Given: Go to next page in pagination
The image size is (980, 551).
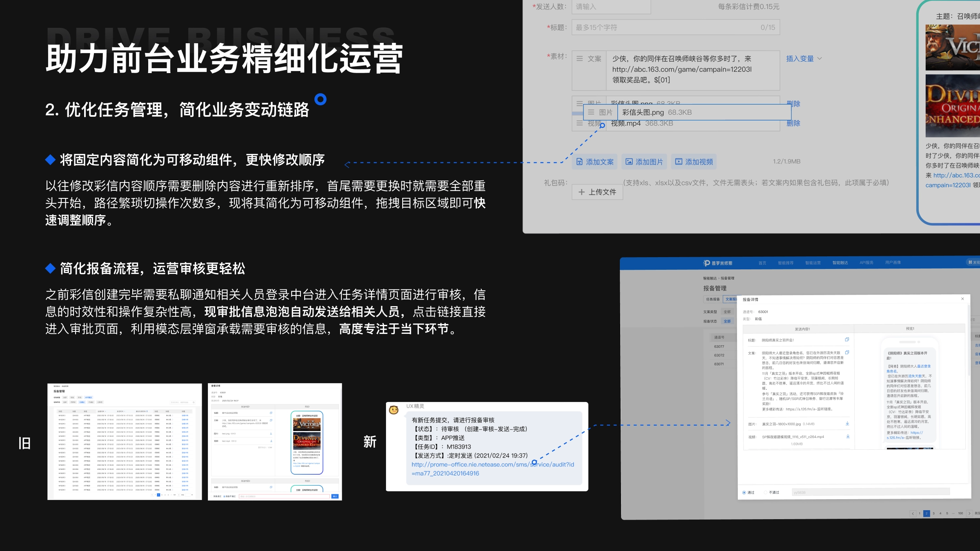Looking at the screenshot, I should [969, 513].
